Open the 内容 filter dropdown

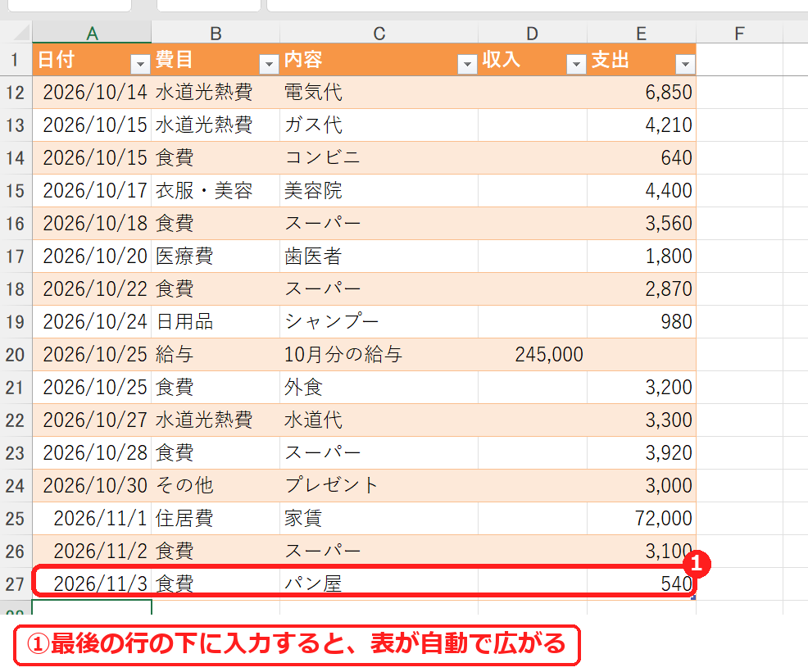pos(467,64)
